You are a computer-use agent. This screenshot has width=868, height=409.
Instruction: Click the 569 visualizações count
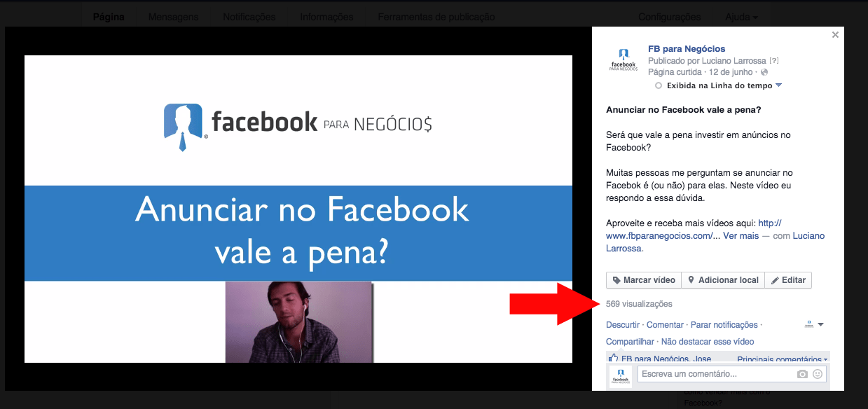coord(639,304)
